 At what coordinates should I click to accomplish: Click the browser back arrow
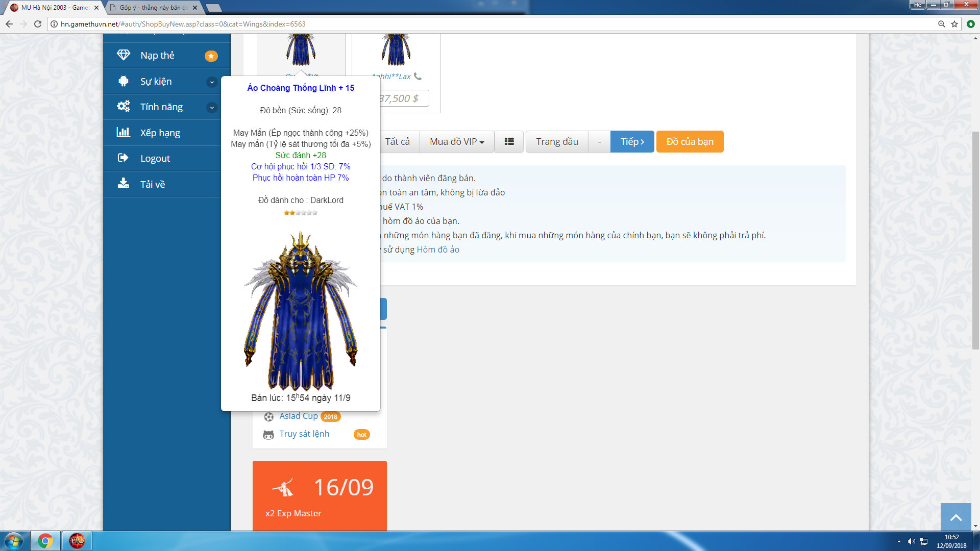click(9, 24)
